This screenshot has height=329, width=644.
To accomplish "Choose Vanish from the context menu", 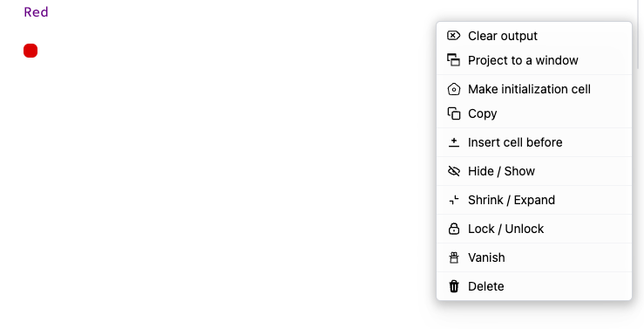I will (534, 257).
